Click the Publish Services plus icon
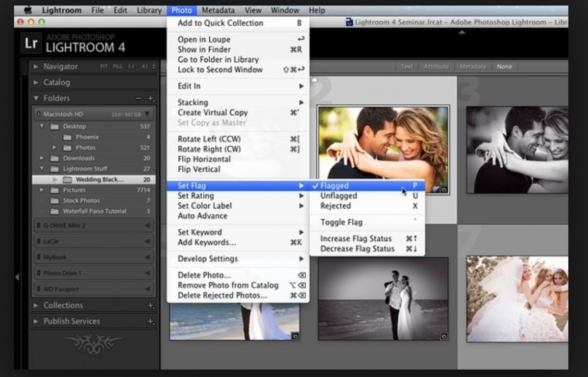 click(x=150, y=322)
